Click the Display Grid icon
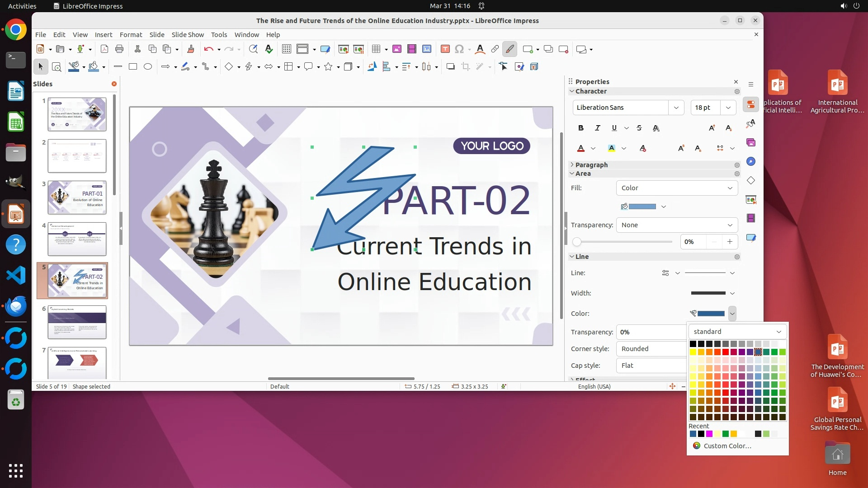The image size is (868, 488). point(287,49)
